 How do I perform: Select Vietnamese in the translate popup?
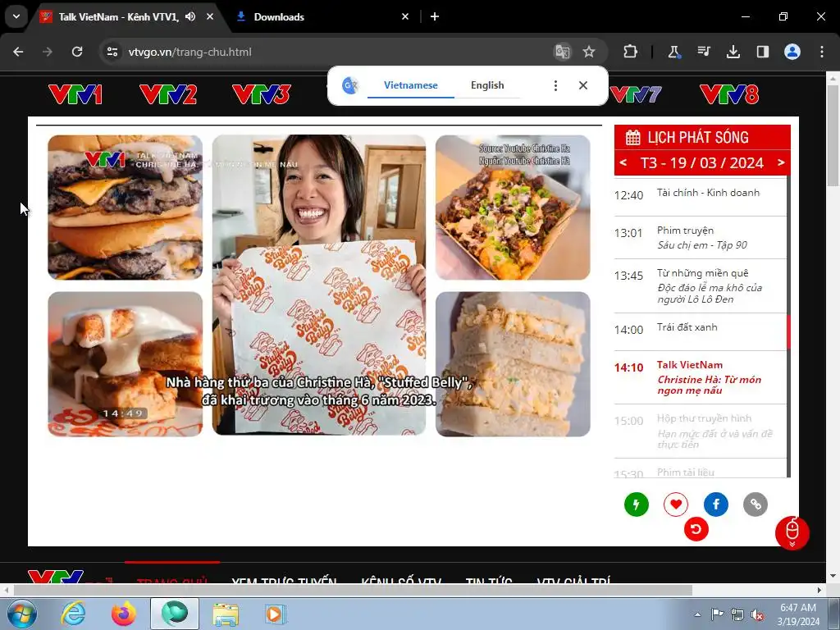tap(411, 85)
